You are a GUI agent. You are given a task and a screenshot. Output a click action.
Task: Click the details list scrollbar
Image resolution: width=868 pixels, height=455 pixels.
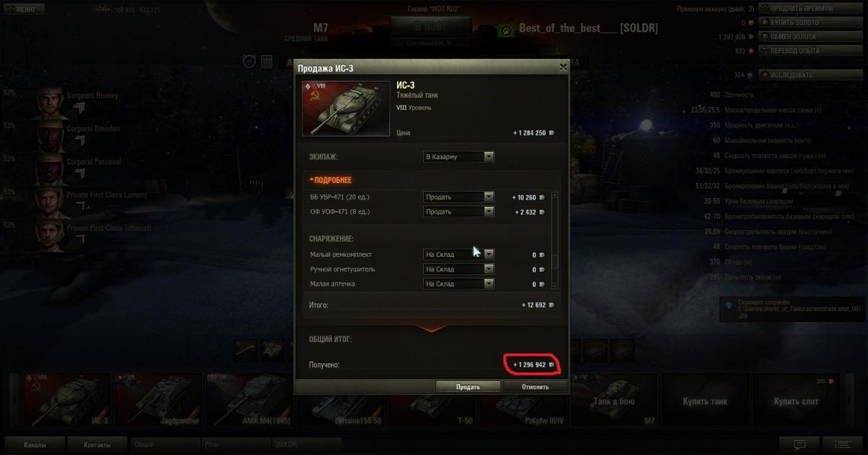(x=555, y=241)
